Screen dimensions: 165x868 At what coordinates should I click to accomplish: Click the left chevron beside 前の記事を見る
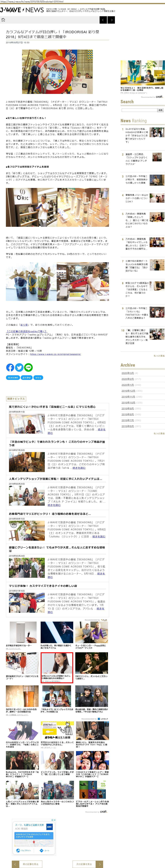(15, 864)
